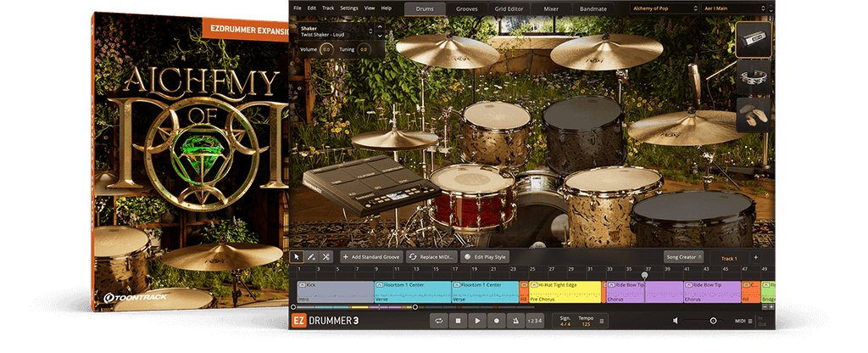Select the Track 1 tab

(728, 258)
